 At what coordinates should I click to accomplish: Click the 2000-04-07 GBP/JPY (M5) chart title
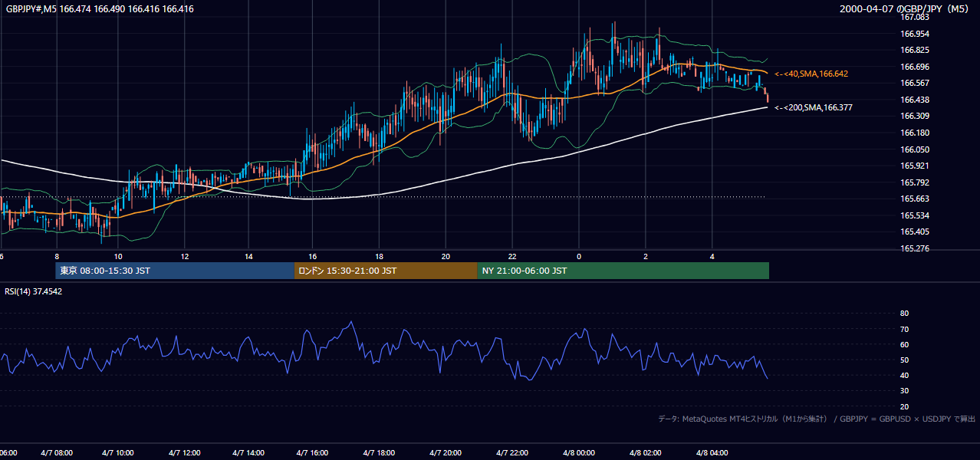point(904,9)
